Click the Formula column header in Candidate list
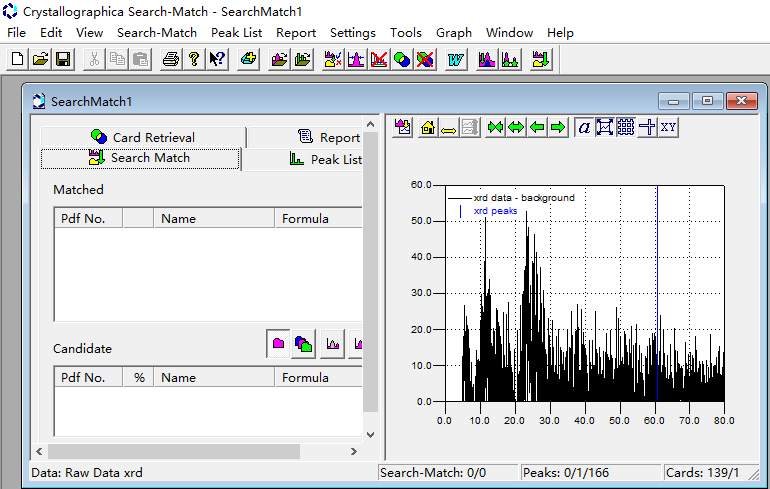Screen dimensions: 770x489 (x=305, y=378)
